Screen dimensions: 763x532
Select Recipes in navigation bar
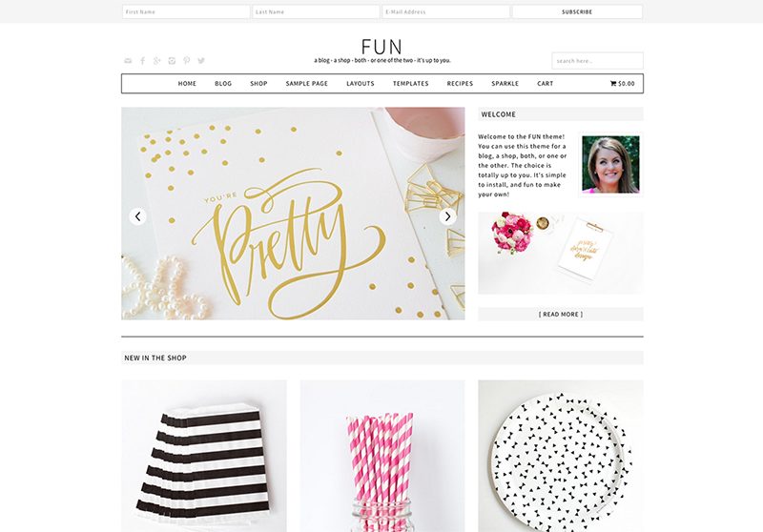coord(460,84)
